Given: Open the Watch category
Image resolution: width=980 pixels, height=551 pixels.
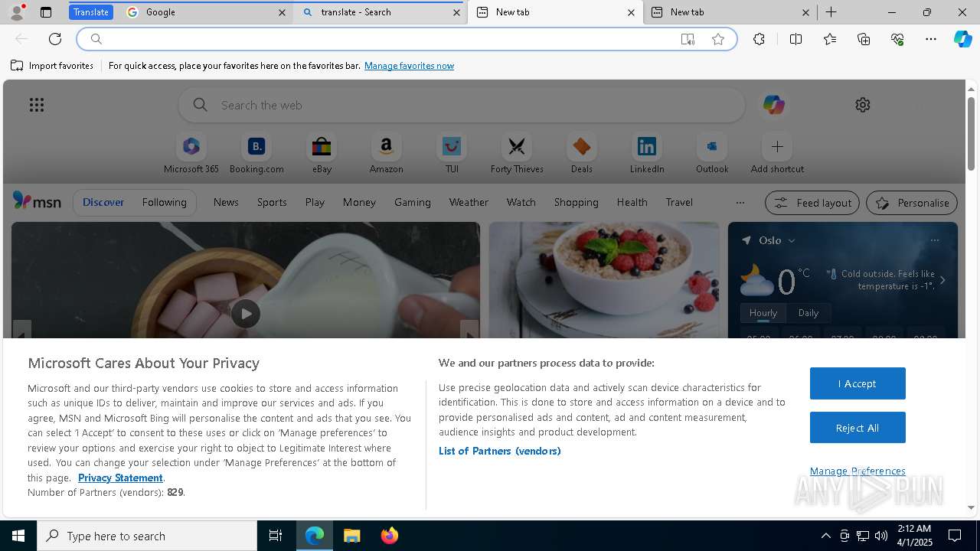Looking at the screenshot, I should pyautogui.click(x=521, y=202).
